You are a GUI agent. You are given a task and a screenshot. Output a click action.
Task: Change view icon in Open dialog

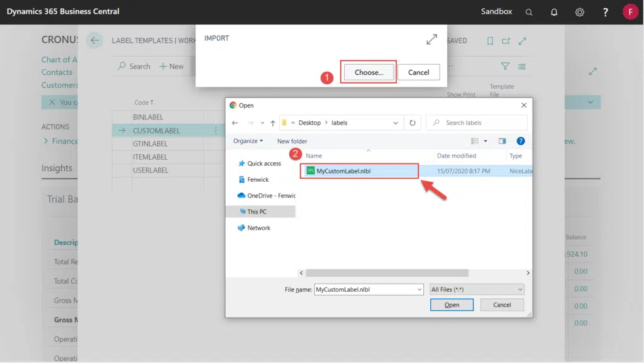[x=475, y=141]
